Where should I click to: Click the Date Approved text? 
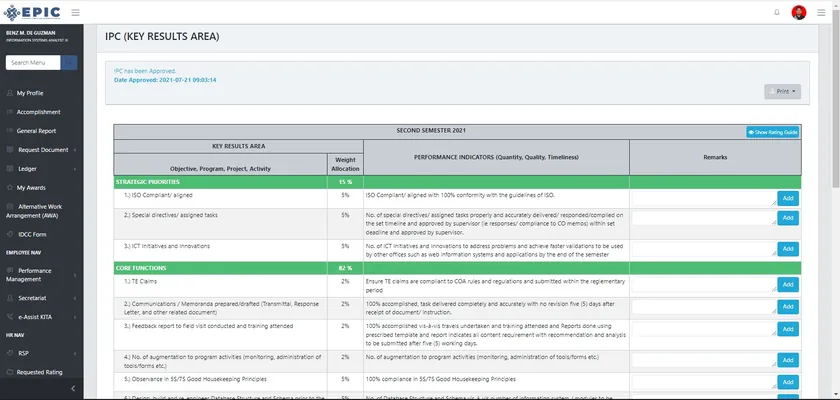[x=165, y=80]
